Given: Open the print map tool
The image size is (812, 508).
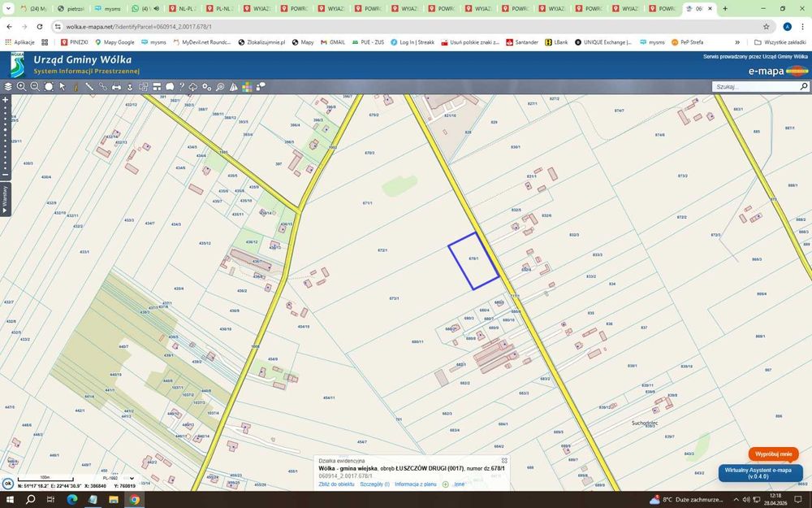Looking at the screenshot, I should pos(116,87).
